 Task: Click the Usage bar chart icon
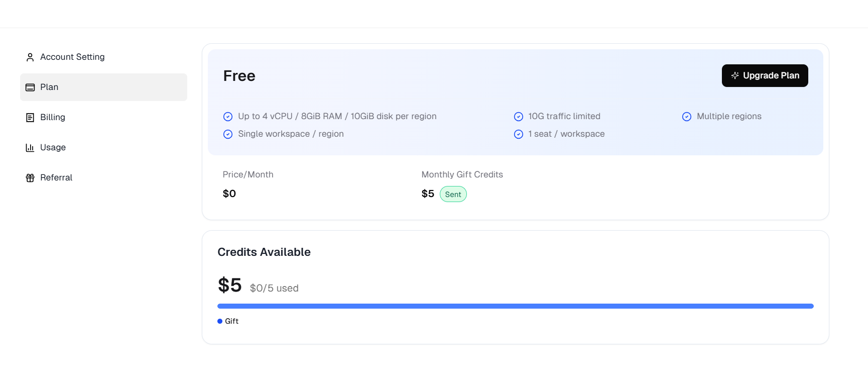pos(30,148)
